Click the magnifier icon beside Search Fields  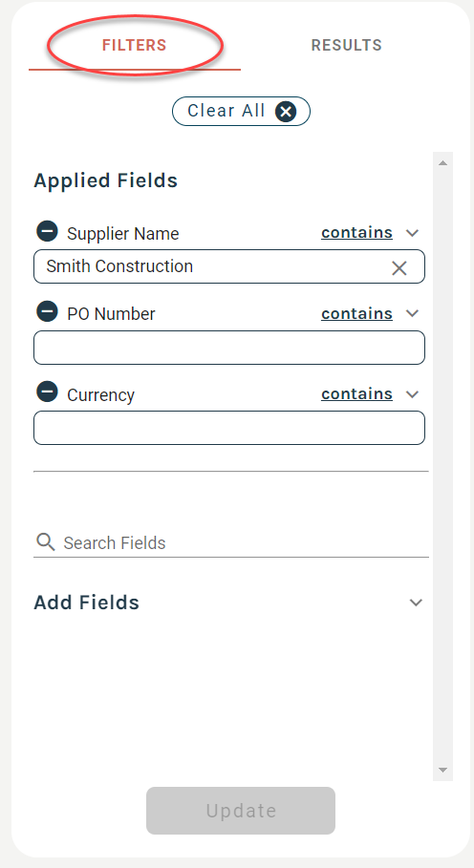tap(46, 542)
